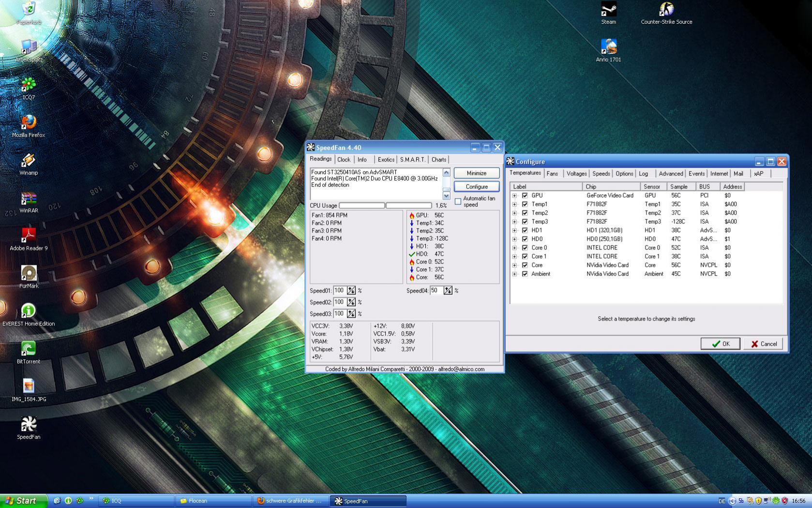Open Counter-Strike Source desktop icon
The width and height of the screenshot is (812, 508).
[x=666, y=10]
